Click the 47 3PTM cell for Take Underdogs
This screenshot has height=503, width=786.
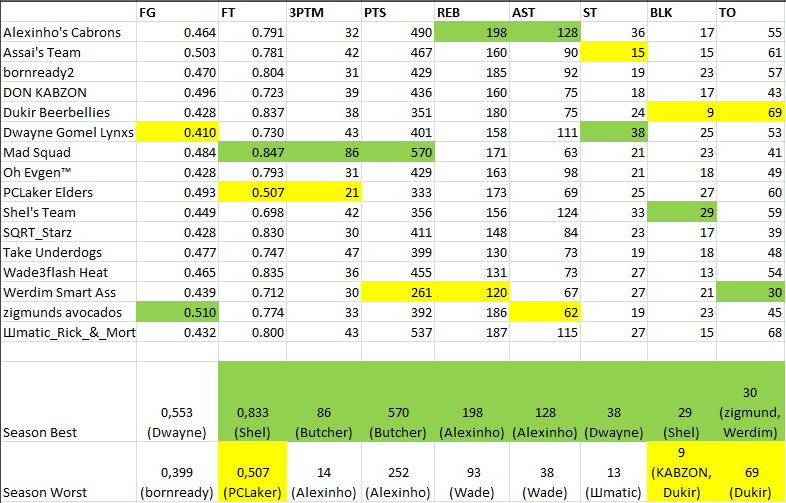(x=324, y=252)
